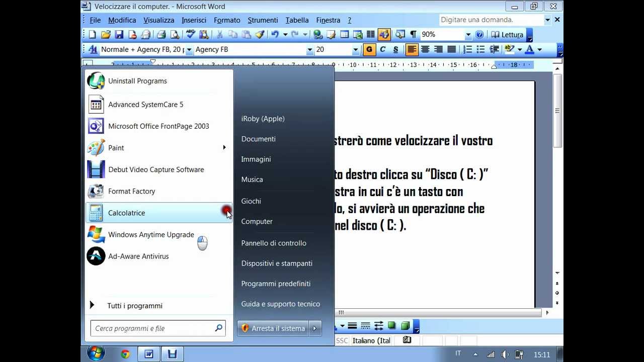This screenshot has height=362, width=644.
Task: Open the File menu
Action: (x=95, y=20)
